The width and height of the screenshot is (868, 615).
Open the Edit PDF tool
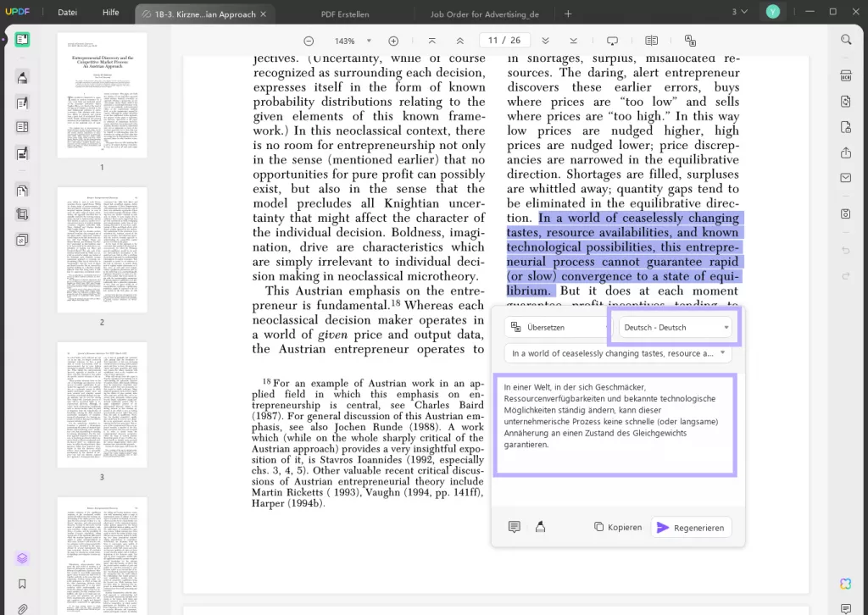click(22, 102)
